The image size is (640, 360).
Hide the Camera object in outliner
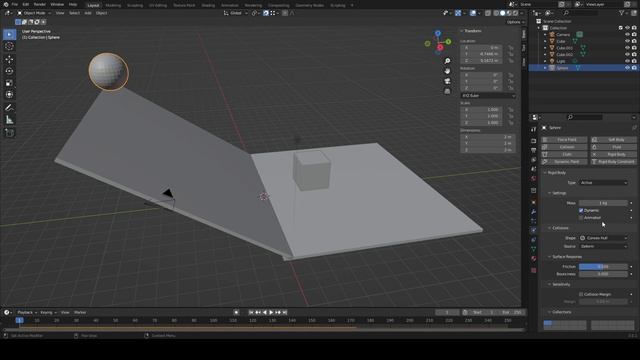[627, 35]
